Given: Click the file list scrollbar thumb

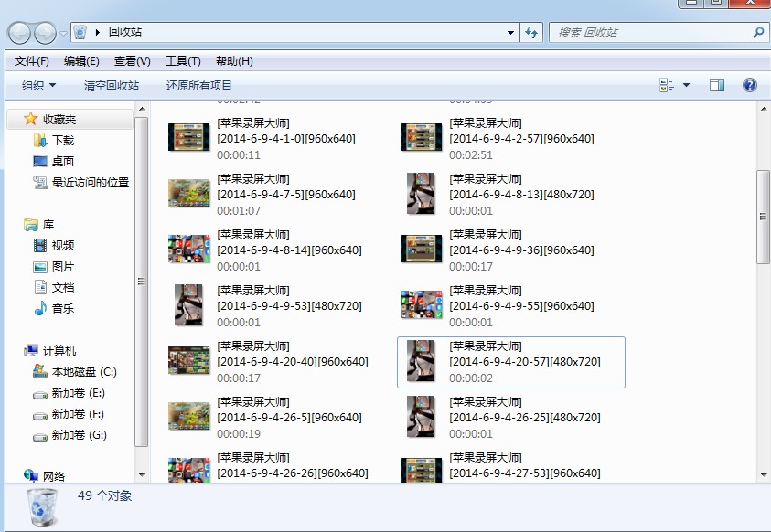Looking at the screenshot, I should [x=763, y=217].
